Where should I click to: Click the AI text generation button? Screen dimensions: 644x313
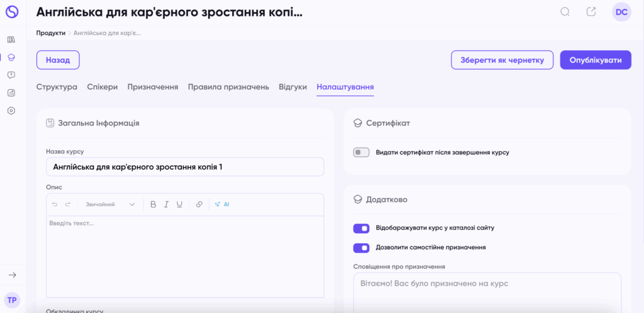(222, 204)
